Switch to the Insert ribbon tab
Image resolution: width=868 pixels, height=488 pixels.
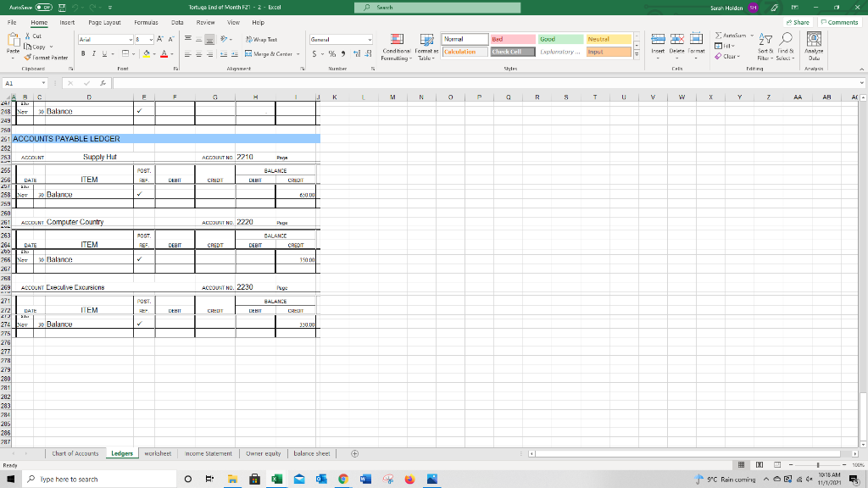click(x=67, y=23)
